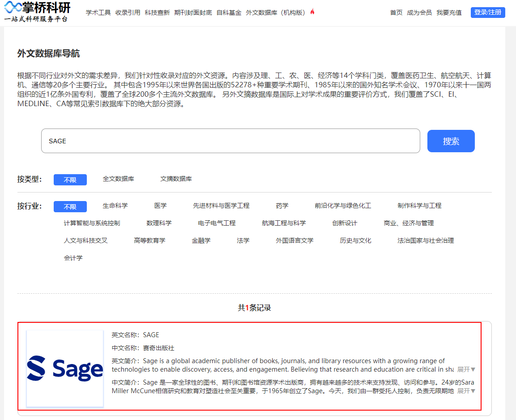This screenshot has width=516, height=420.
Task: Filter by 法学
Action: [x=243, y=240]
